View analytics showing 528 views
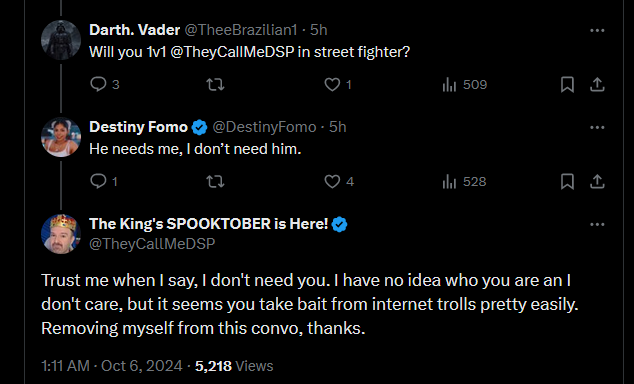Image resolution: width=634 pixels, height=384 pixels. (464, 181)
